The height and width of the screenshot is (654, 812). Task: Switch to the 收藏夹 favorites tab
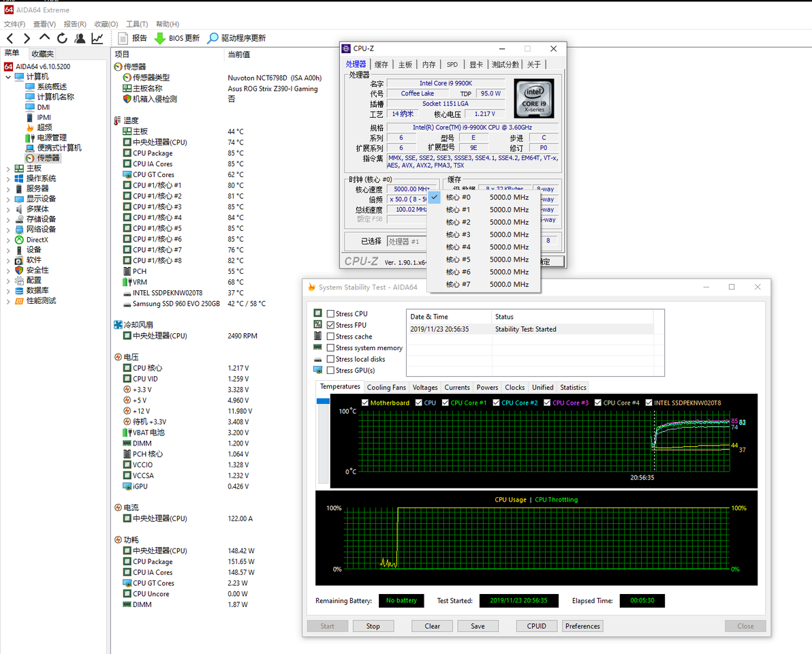pos(42,54)
